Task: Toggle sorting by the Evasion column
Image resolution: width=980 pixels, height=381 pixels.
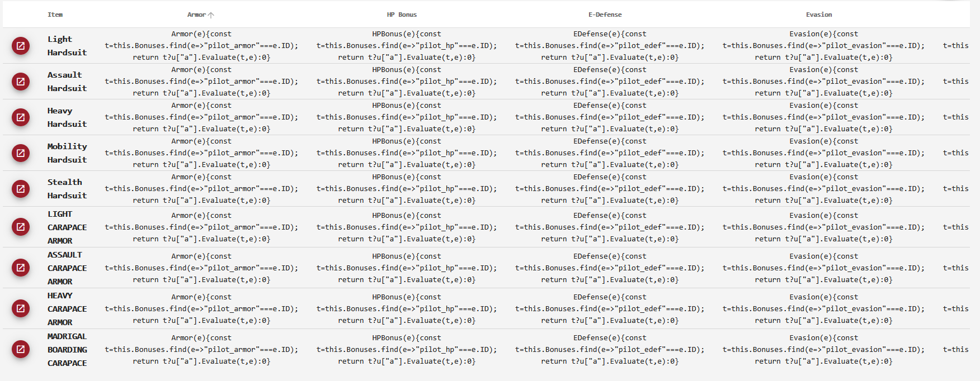Action: click(819, 15)
